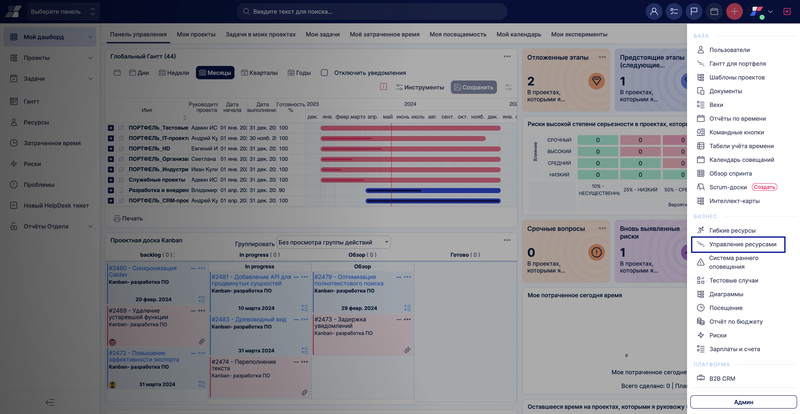Click the red warning icon in Gantt toolbar

click(384, 87)
